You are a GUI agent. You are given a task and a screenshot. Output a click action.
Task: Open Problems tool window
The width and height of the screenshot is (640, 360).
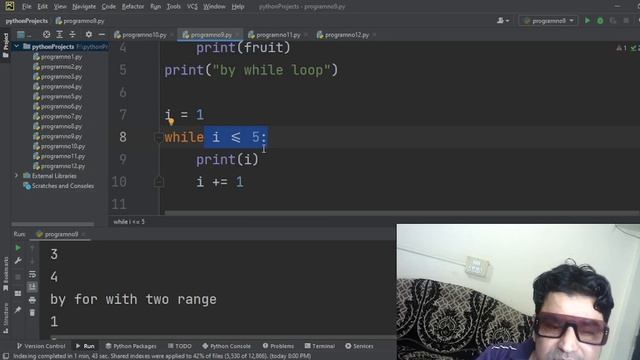click(x=278, y=346)
